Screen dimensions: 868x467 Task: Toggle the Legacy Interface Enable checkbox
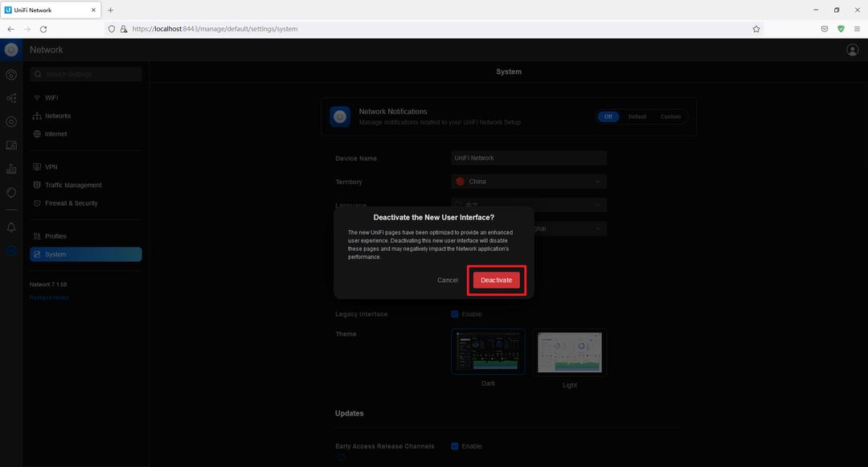(x=455, y=314)
